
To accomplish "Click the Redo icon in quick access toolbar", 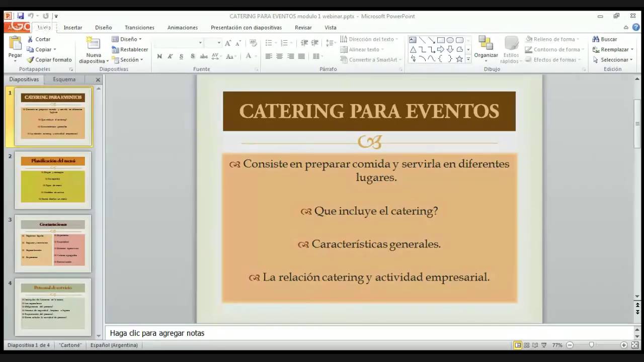I will 46,16.
